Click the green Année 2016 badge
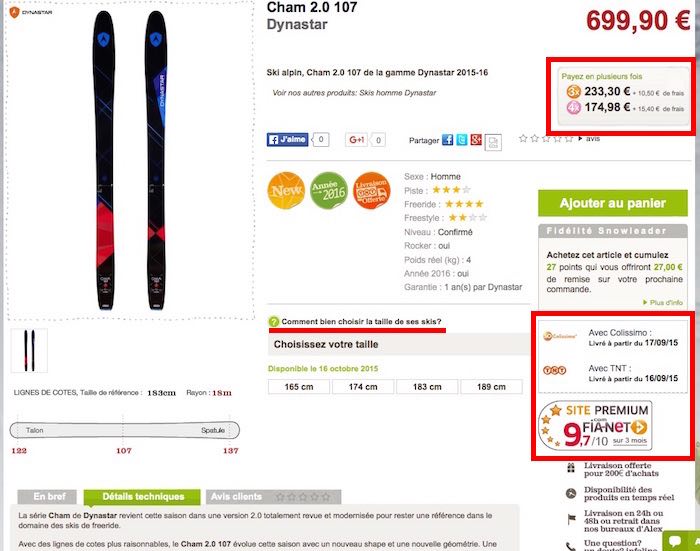This screenshot has width=700, height=551. coord(329,191)
